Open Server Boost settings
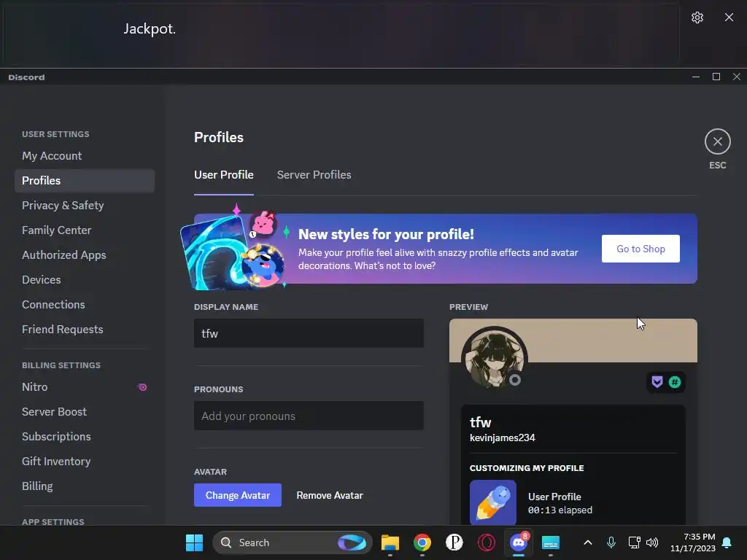Screen dimensions: 747x560 pyautogui.click(x=85, y=412)
